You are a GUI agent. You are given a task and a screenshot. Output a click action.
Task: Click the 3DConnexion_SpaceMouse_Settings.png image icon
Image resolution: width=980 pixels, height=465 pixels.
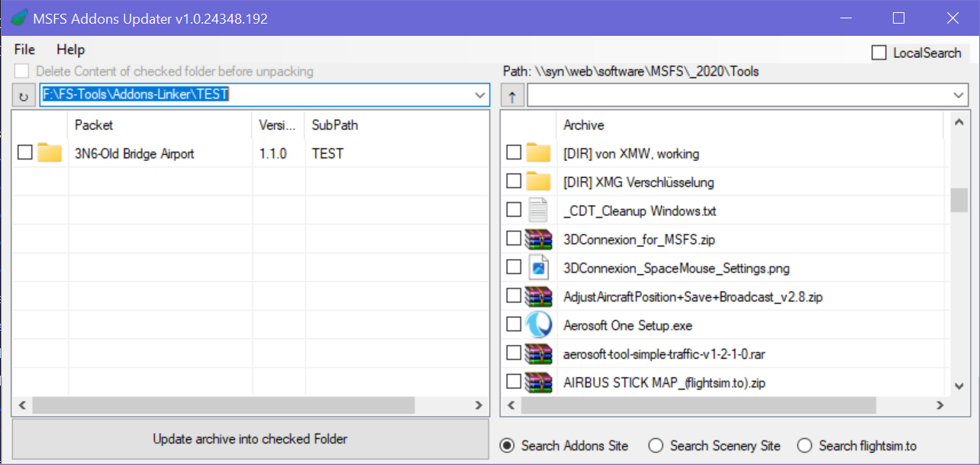click(x=538, y=268)
